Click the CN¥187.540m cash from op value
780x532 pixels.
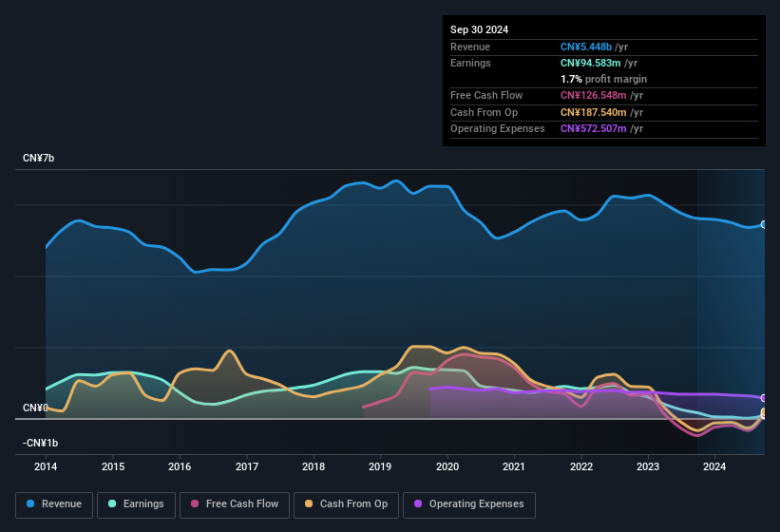pyautogui.click(x=594, y=112)
